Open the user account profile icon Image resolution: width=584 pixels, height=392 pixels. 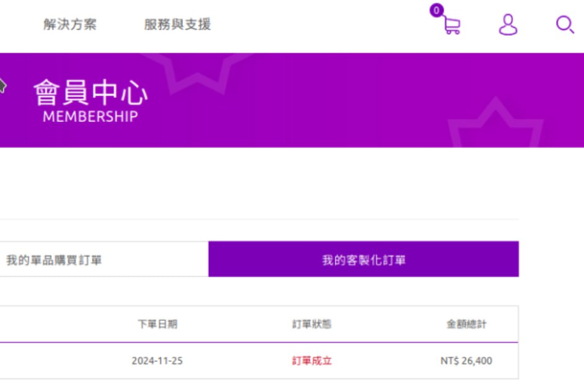508,25
